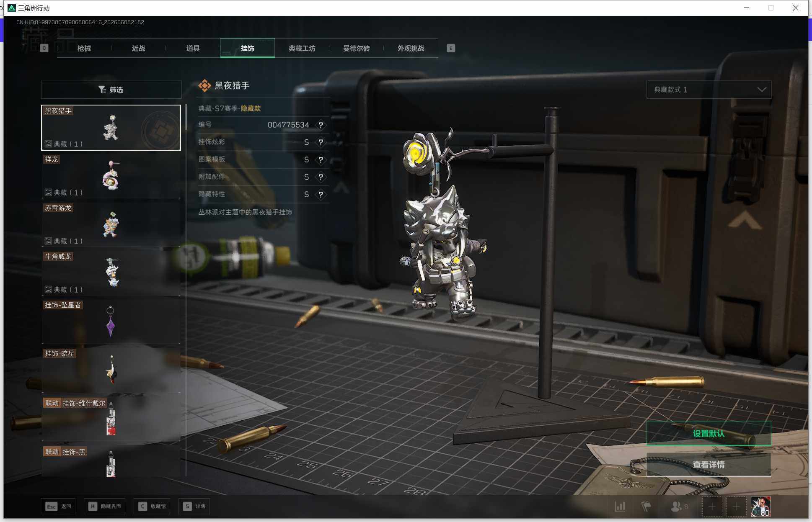
Task: Click the 丛林派对主题中的黑夜猎手挂饰 description
Action: tap(245, 212)
